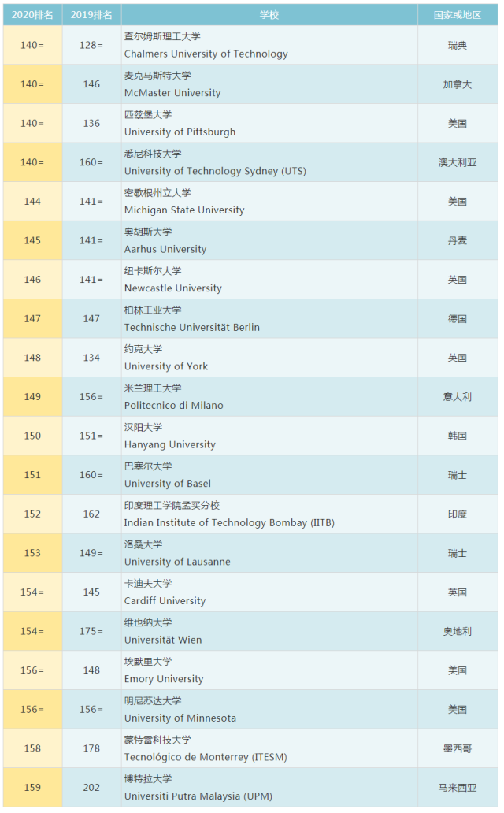Select Universität Wien text
This screenshot has height=813, width=504.
[163, 640]
